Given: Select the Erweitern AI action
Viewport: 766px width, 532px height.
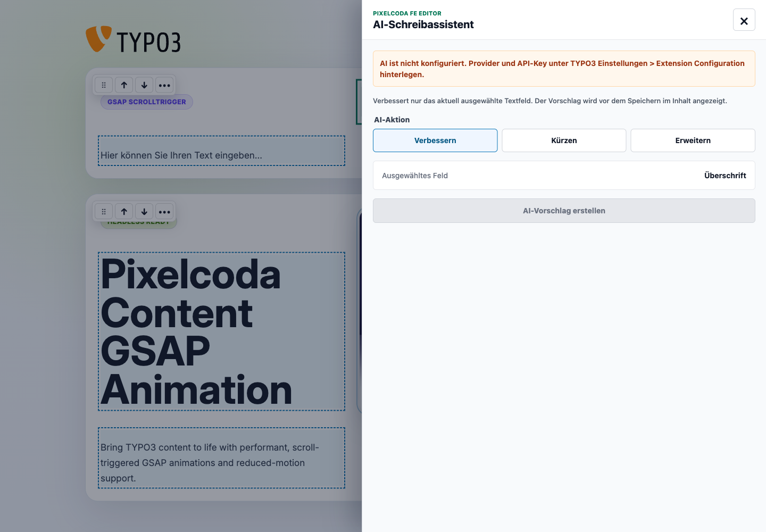Looking at the screenshot, I should [693, 140].
